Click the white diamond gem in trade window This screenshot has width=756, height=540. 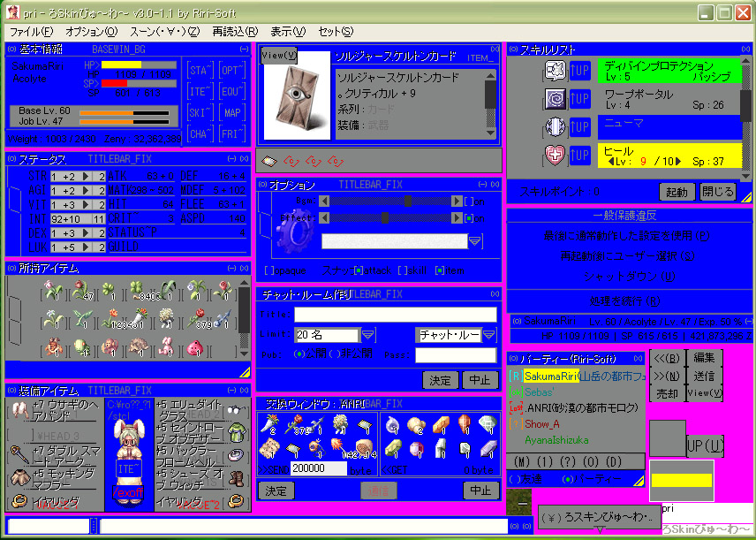point(488,424)
